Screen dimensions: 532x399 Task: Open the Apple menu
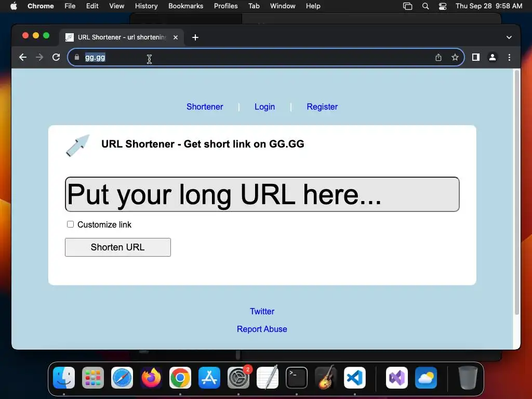point(14,6)
